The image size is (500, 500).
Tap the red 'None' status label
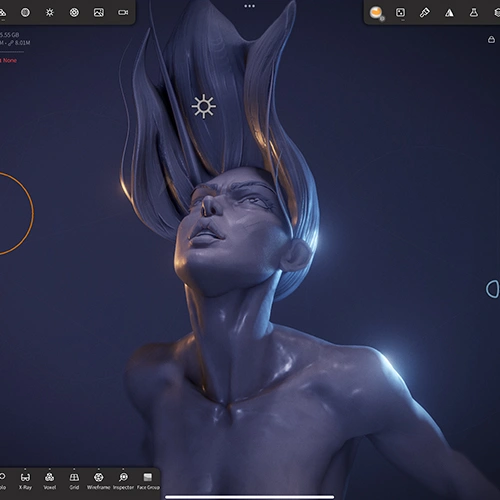tap(9, 60)
